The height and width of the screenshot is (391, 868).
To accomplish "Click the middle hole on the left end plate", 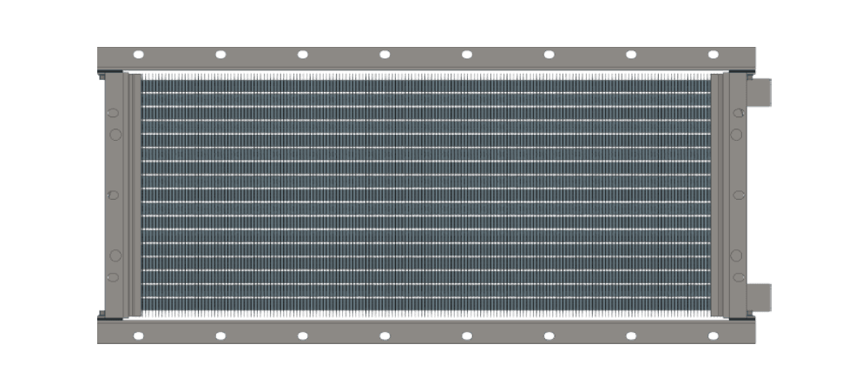I will pyautogui.click(x=112, y=195).
